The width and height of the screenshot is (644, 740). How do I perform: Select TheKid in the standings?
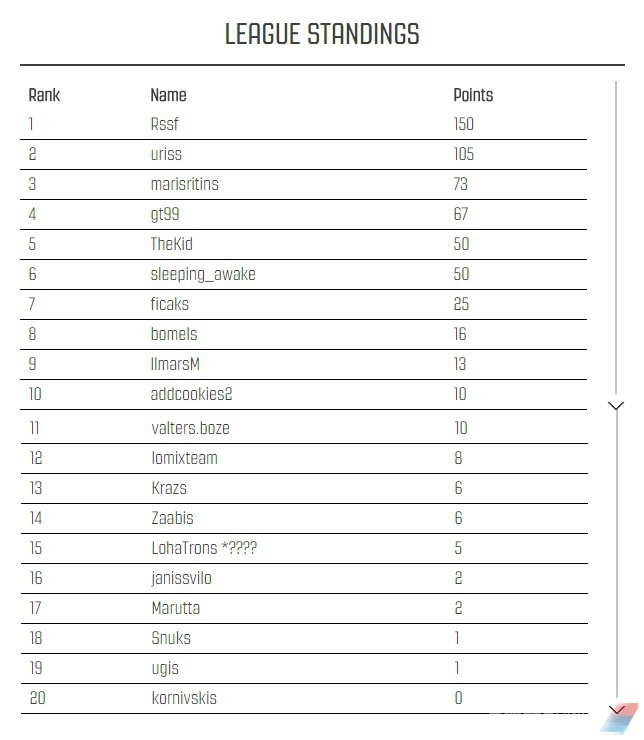point(171,244)
